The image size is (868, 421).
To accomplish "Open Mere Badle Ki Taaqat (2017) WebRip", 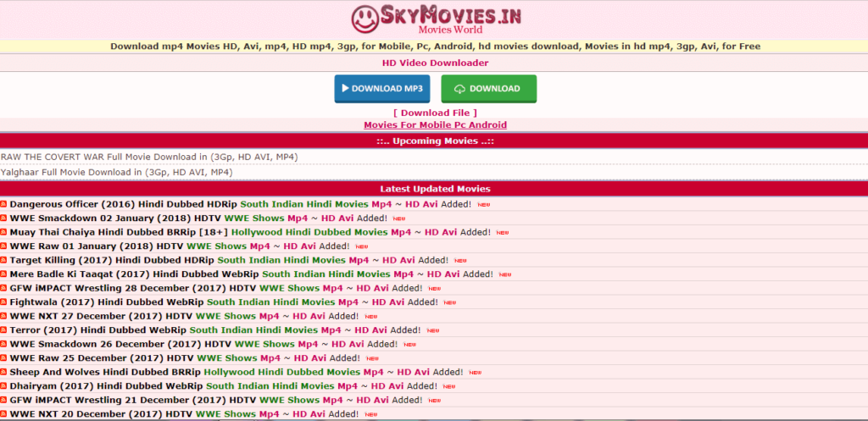I will tap(135, 274).
